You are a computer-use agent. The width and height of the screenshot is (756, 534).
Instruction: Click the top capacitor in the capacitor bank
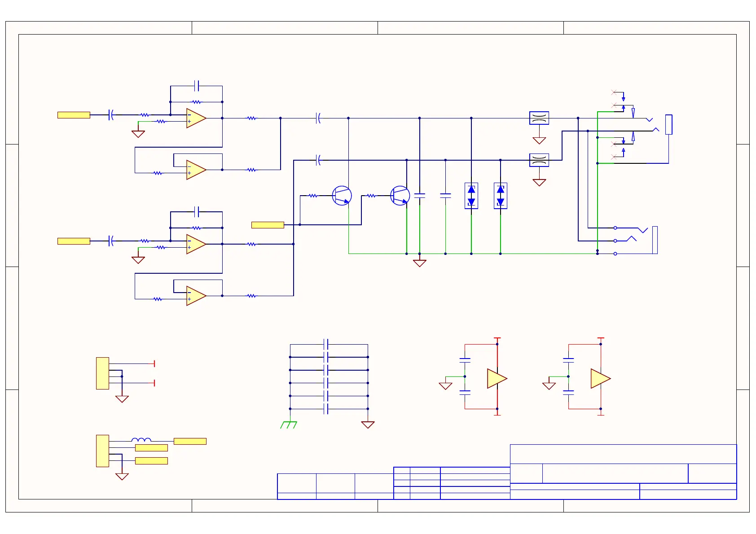326,344
